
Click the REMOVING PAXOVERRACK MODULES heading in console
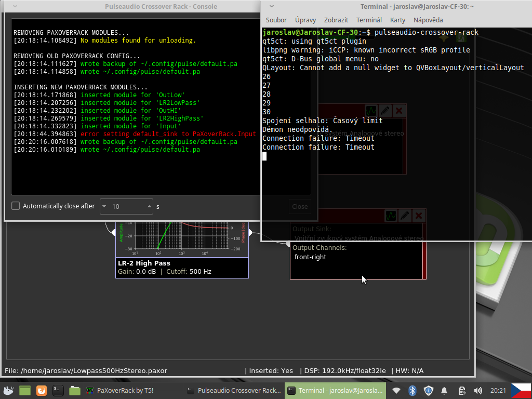point(71,33)
